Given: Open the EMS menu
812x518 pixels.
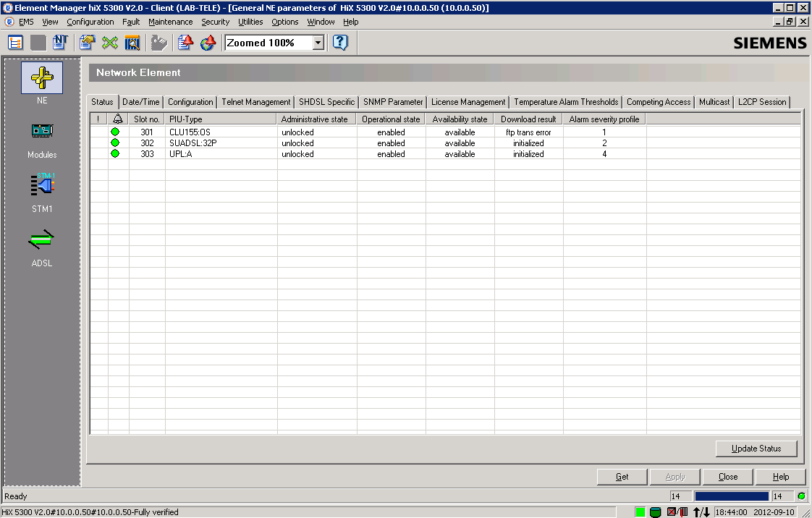Looking at the screenshot, I should (x=26, y=22).
